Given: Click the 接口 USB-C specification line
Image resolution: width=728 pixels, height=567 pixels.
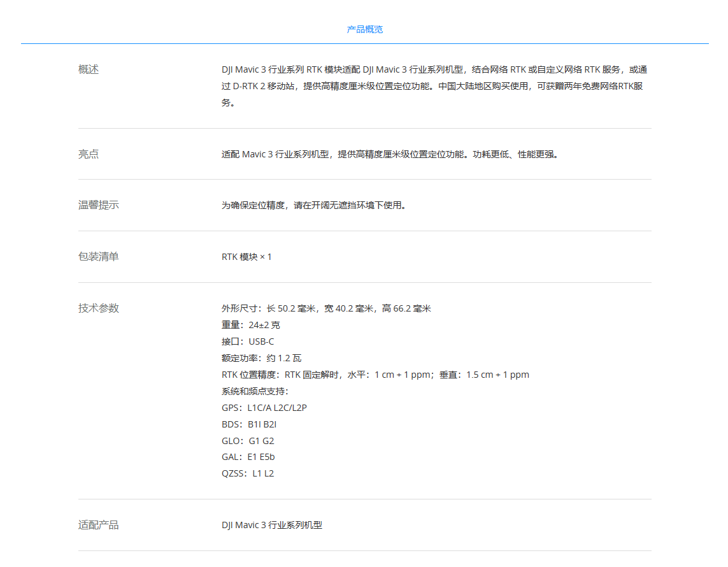Looking at the screenshot, I should point(248,341).
